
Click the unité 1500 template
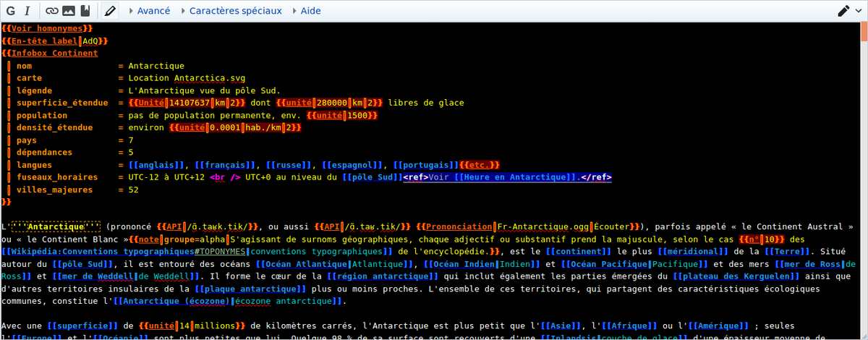click(x=343, y=115)
